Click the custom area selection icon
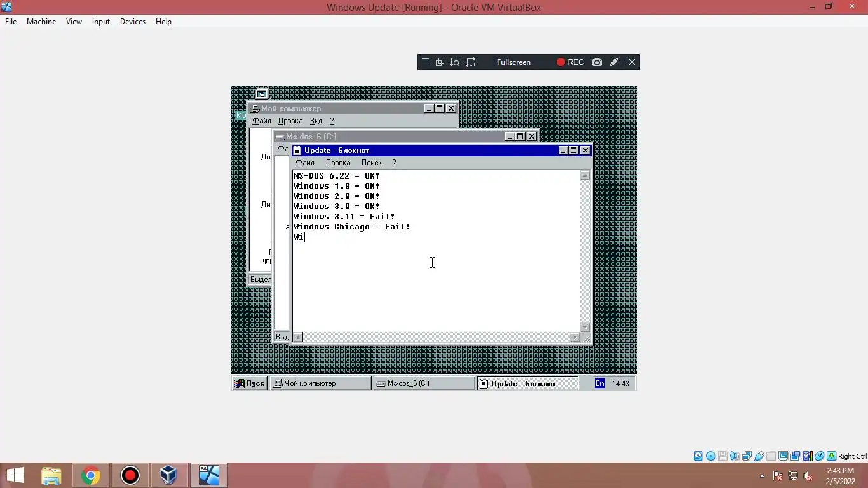 point(471,62)
